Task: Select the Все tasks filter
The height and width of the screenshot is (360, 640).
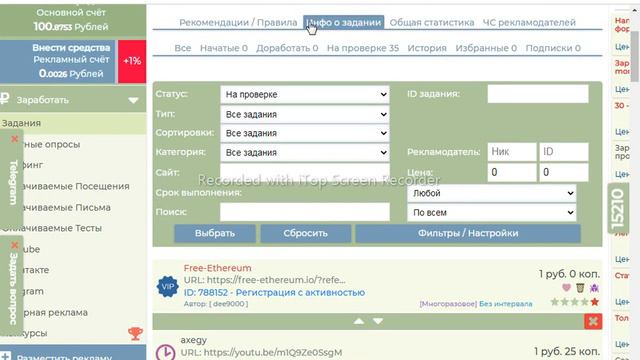Action: 182,48
